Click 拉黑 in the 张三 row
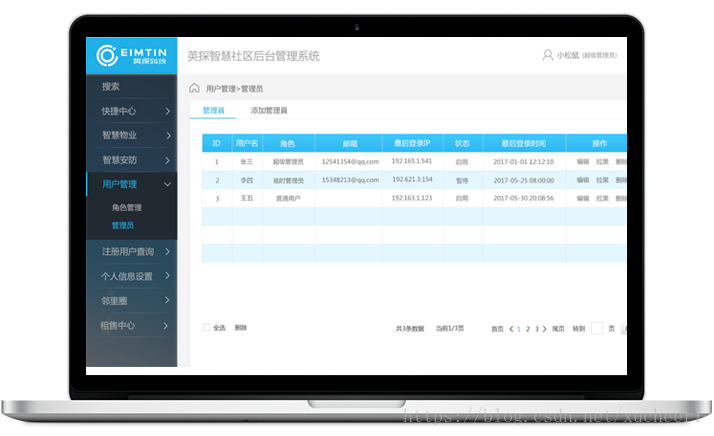The width and height of the screenshot is (714, 436). 602,162
